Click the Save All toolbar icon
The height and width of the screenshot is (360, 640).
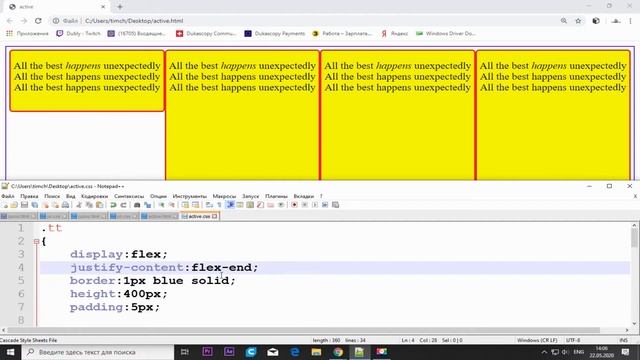coord(35,205)
